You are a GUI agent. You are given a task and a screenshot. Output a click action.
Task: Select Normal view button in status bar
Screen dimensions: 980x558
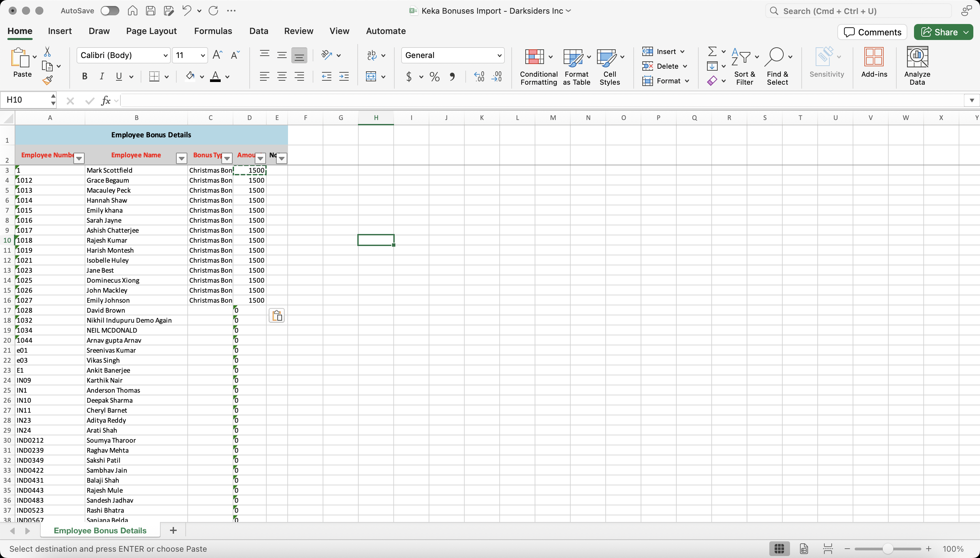tap(779, 549)
